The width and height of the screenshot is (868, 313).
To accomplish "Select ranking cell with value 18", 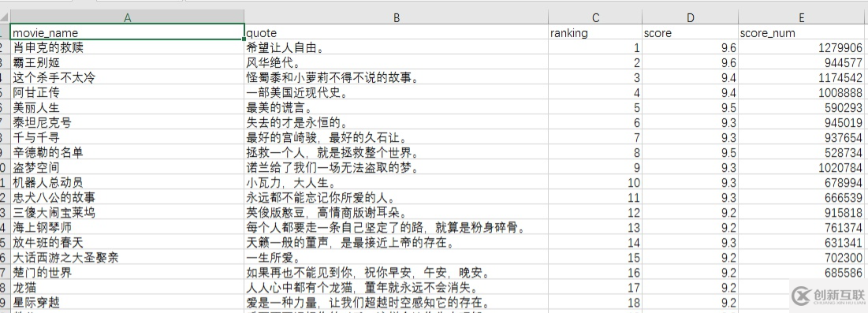I will tap(596, 303).
